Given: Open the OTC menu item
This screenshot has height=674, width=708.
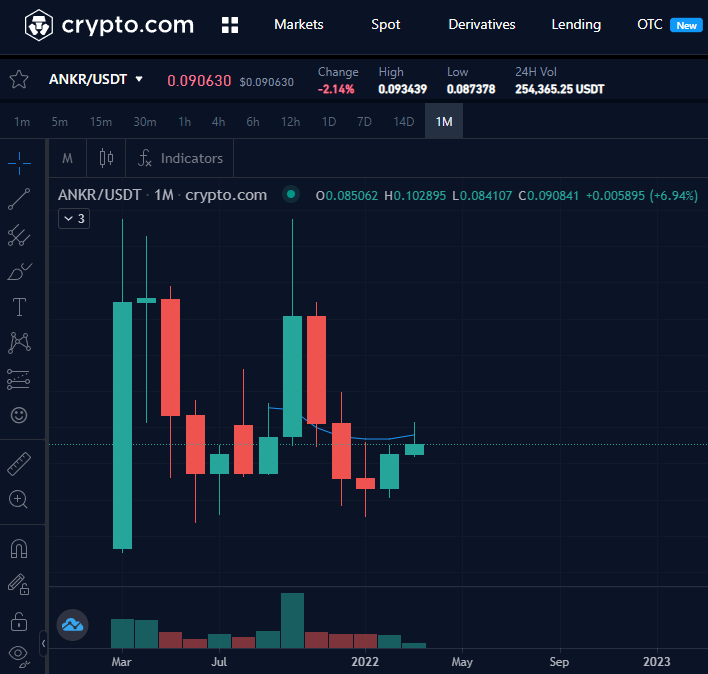Looking at the screenshot, I should (x=650, y=24).
